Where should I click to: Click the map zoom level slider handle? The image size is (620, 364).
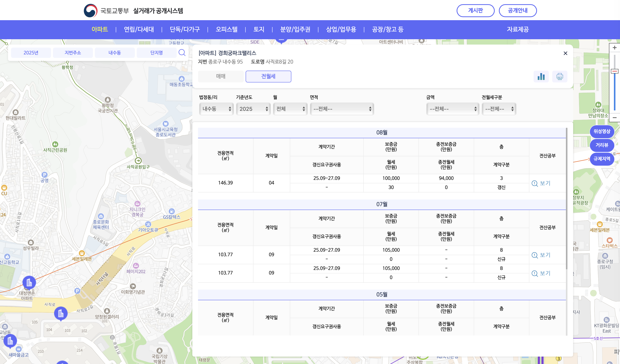point(614,71)
